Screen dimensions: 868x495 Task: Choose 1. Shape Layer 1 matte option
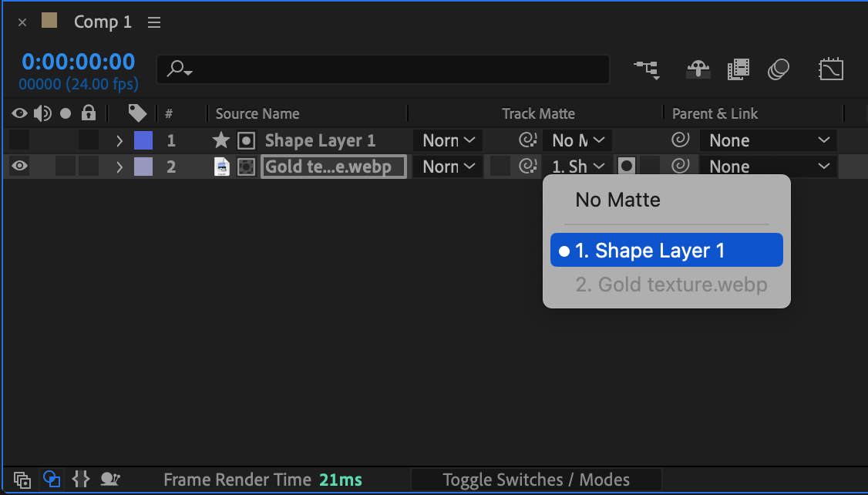click(666, 251)
